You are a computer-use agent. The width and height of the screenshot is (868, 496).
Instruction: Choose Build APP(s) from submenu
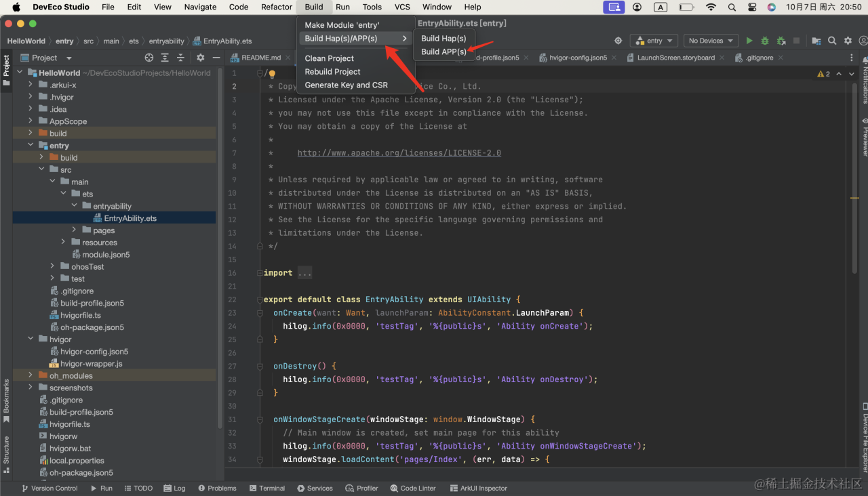[x=444, y=51]
